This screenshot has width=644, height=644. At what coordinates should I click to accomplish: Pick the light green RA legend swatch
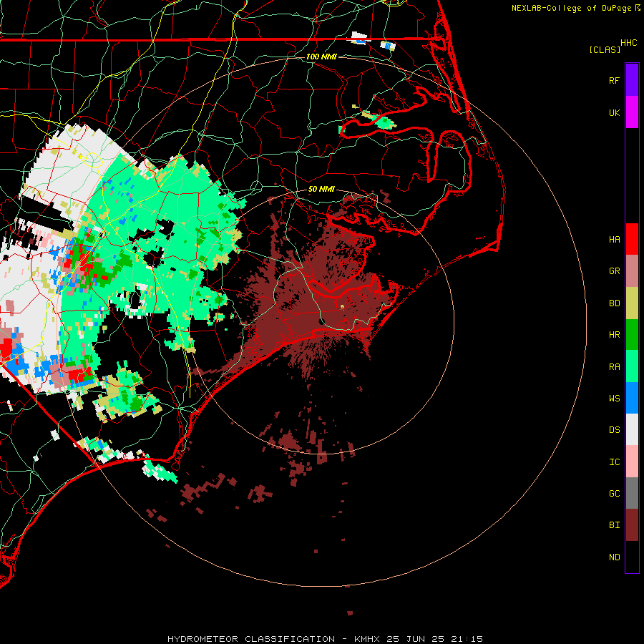click(632, 366)
